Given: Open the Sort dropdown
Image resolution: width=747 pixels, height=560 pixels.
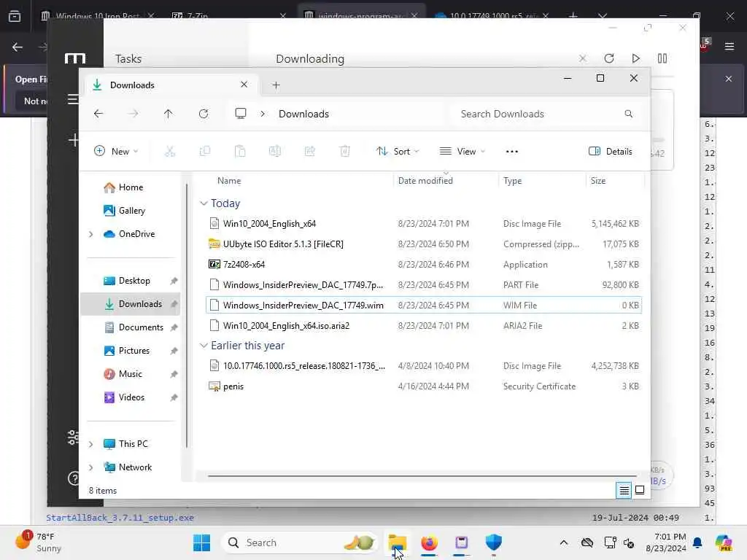Looking at the screenshot, I should 398,152.
